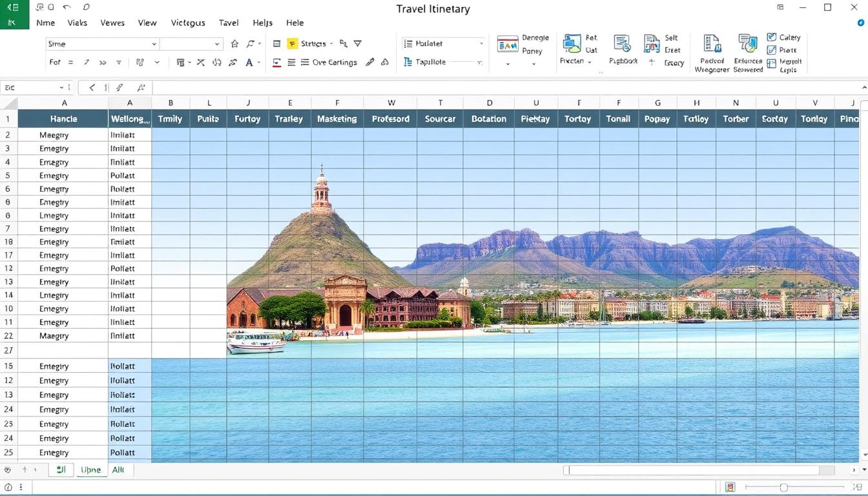Select the Hancle header cell
The height and width of the screenshot is (496, 868).
coord(63,119)
